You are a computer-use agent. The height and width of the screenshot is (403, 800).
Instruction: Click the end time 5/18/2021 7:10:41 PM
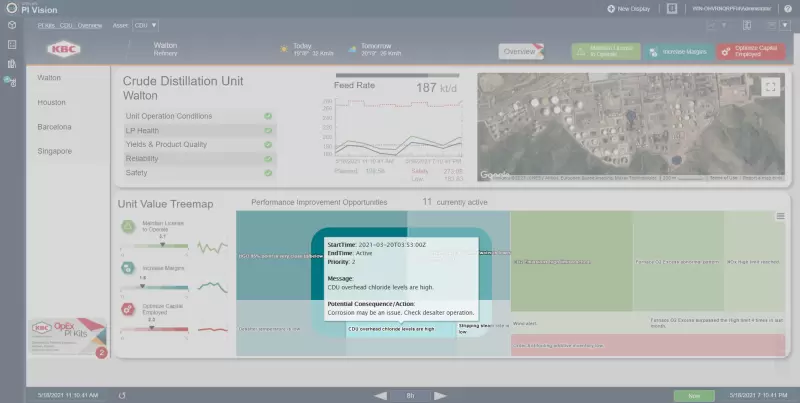point(758,395)
